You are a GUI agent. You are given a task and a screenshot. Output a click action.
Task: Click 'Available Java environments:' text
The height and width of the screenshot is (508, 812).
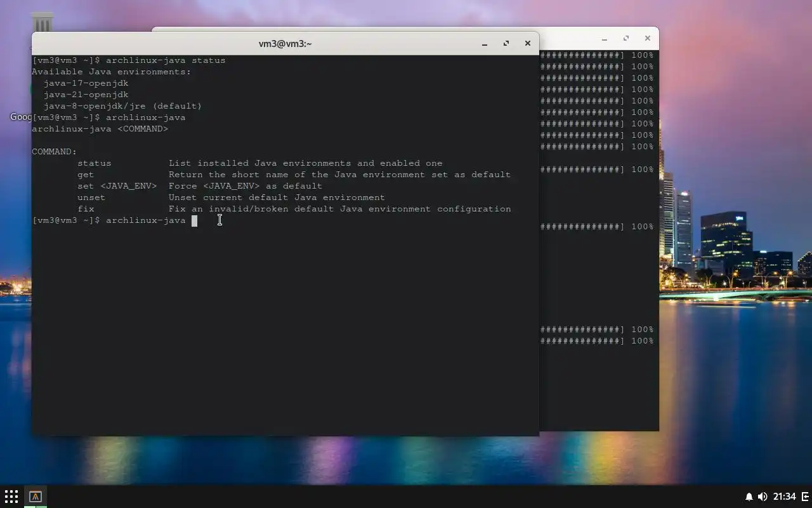click(112, 72)
